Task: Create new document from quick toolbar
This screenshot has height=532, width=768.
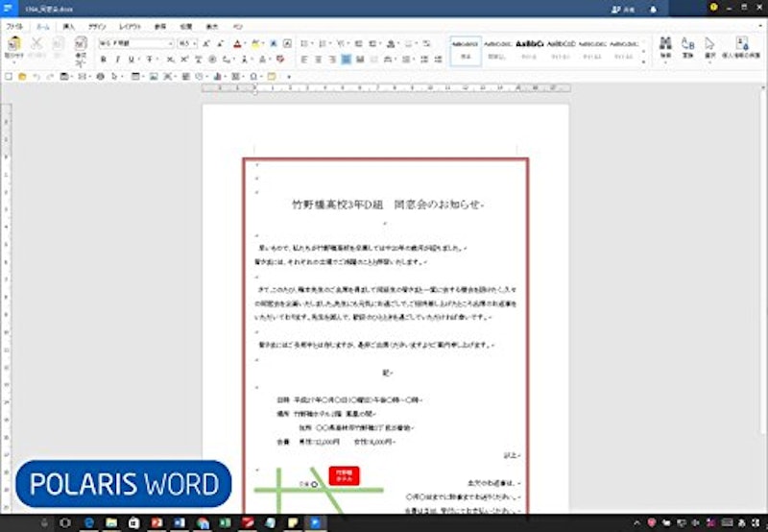Action: point(9,77)
